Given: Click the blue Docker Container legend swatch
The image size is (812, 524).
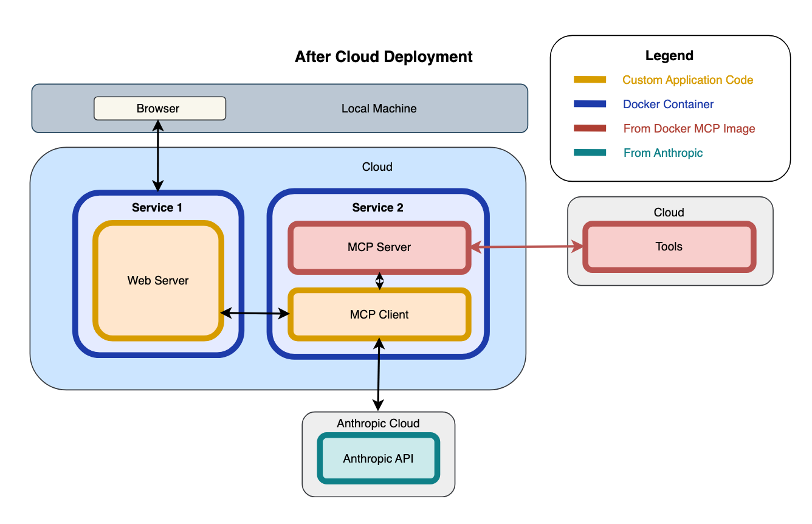Looking at the screenshot, I should 590,104.
